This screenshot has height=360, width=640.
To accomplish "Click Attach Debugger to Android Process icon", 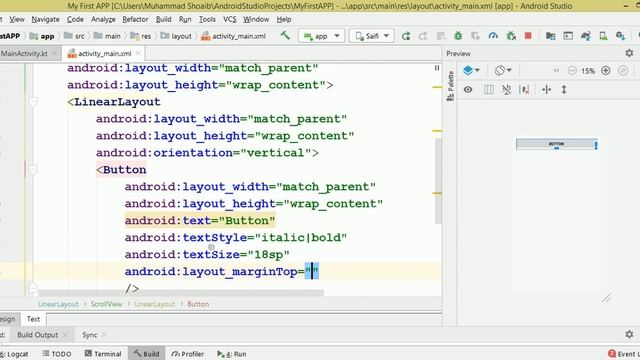I will [x=511, y=36].
